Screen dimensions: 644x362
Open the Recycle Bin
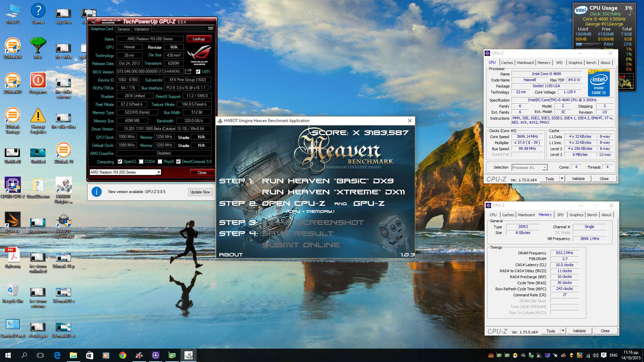[x=13, y=293]
